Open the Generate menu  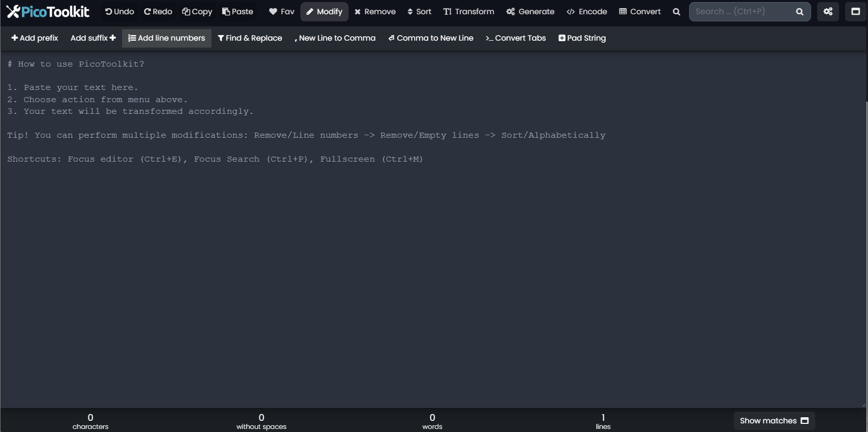click(530, 11)
